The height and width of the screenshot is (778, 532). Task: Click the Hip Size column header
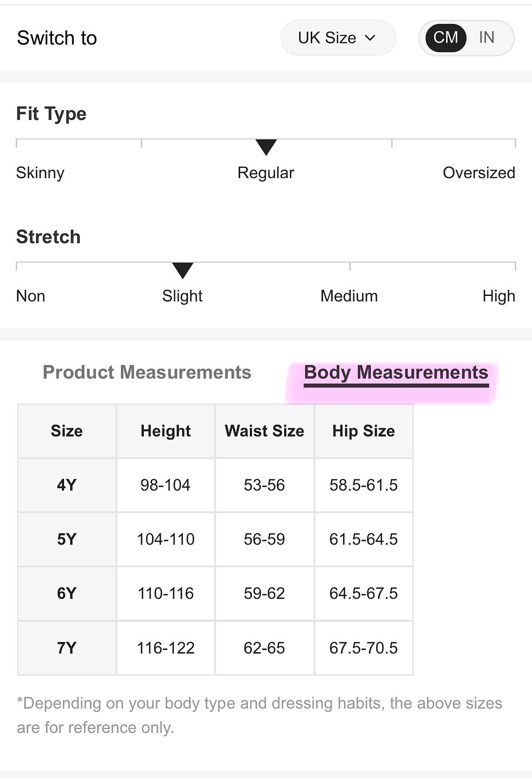364,431
